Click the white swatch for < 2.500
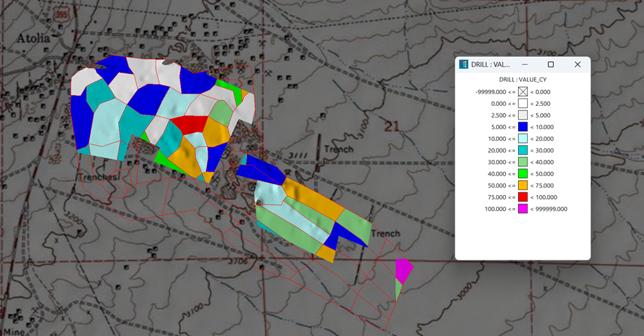This screenshot has height=336, width=644. click(522, 103)
